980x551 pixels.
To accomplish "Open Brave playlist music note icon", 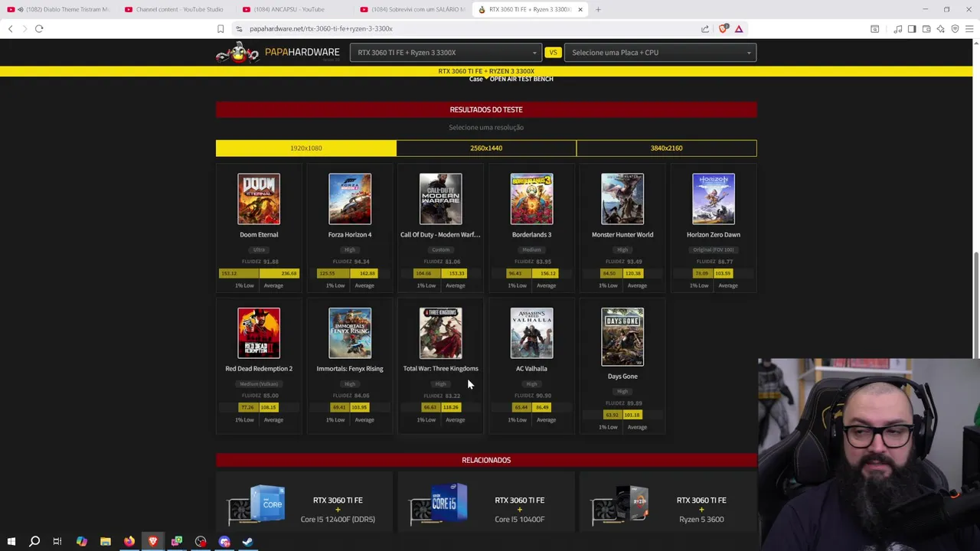I will click(897, 28).
